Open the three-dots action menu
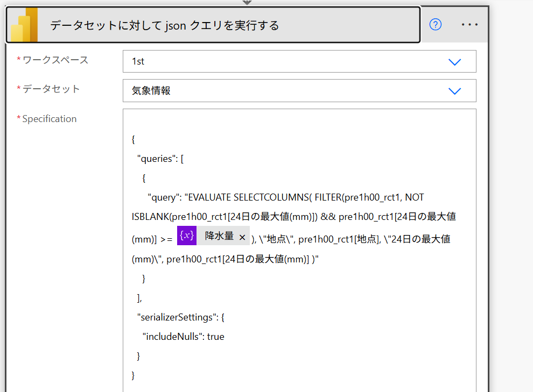Image resolution: width=533 pixels, height=392 pixels. point(469,24)
